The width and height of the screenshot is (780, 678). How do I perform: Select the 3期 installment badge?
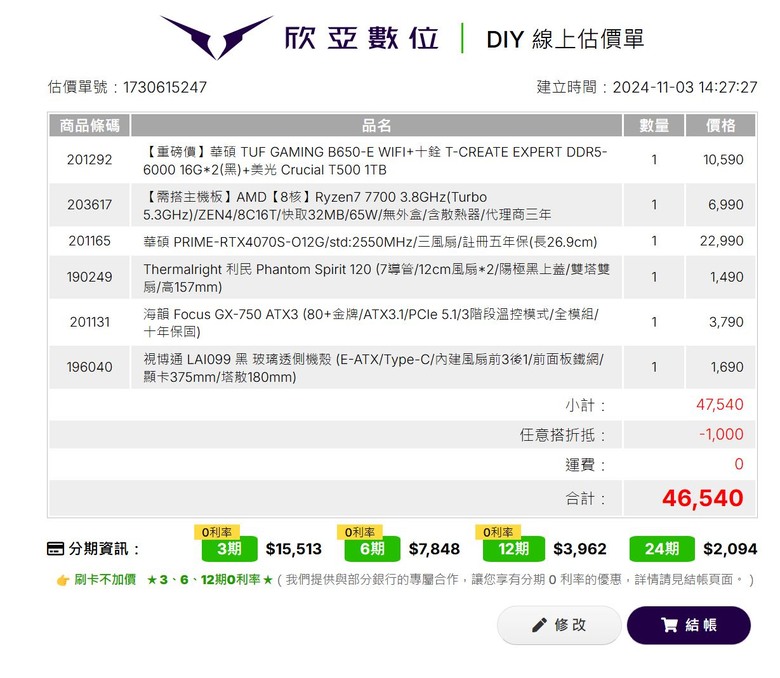229,549
